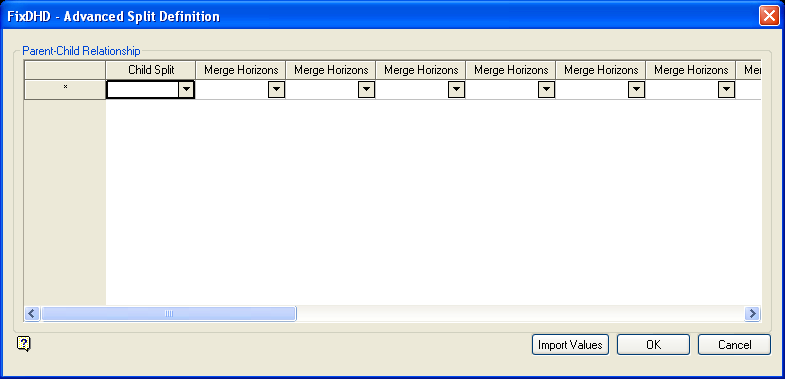Select the new row marker with asterisk
The width and height of the screenshot is (785, 379).
65,90
